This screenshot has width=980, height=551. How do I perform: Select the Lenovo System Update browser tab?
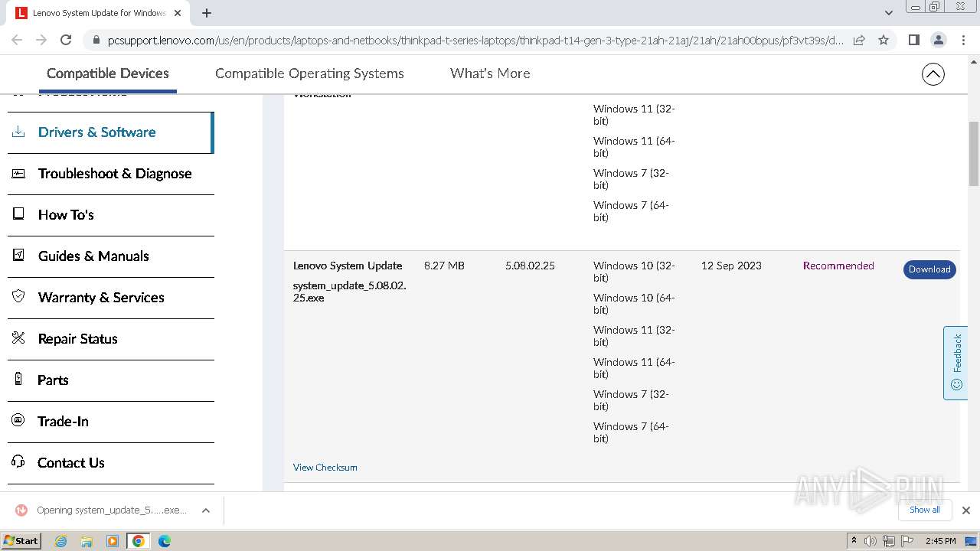[96, 13]
